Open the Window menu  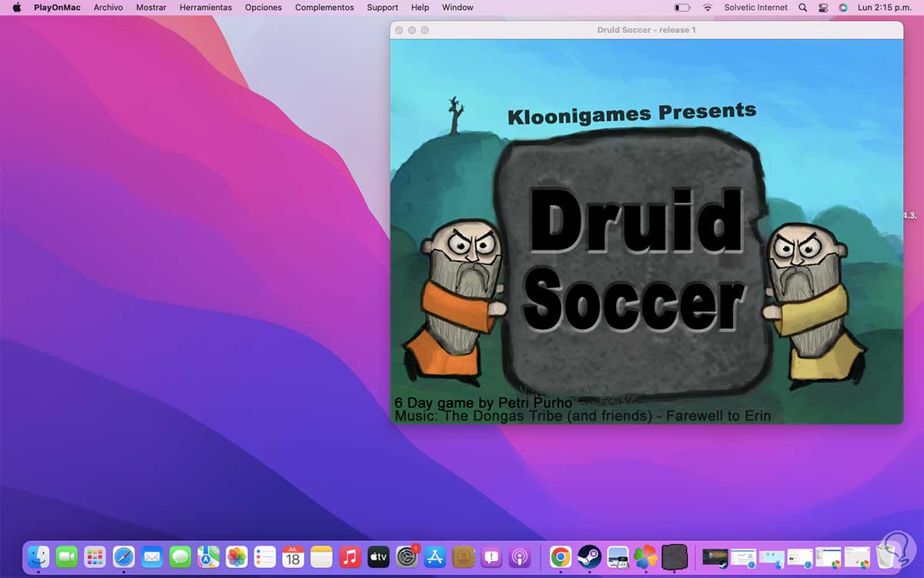457,7
